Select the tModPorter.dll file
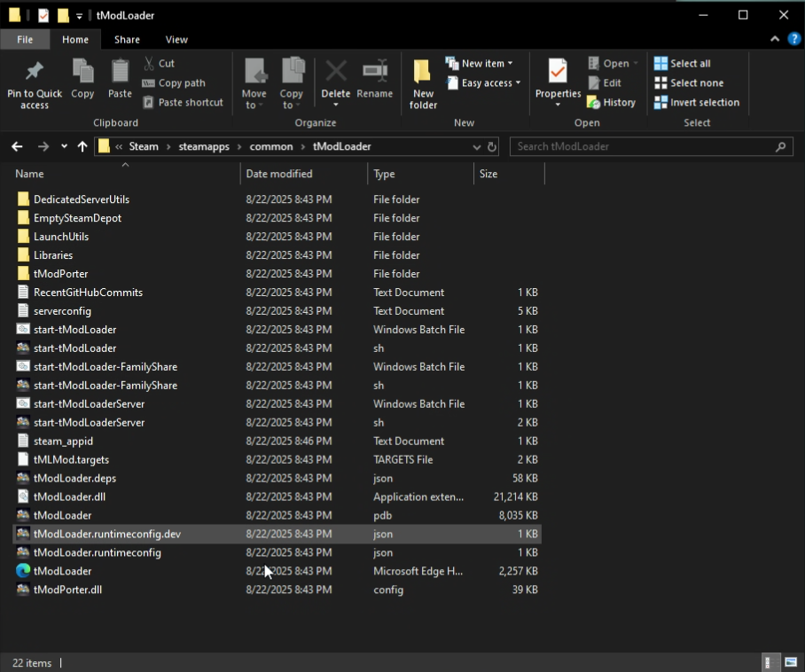805x672 pixels. click(x=277, y=590)
